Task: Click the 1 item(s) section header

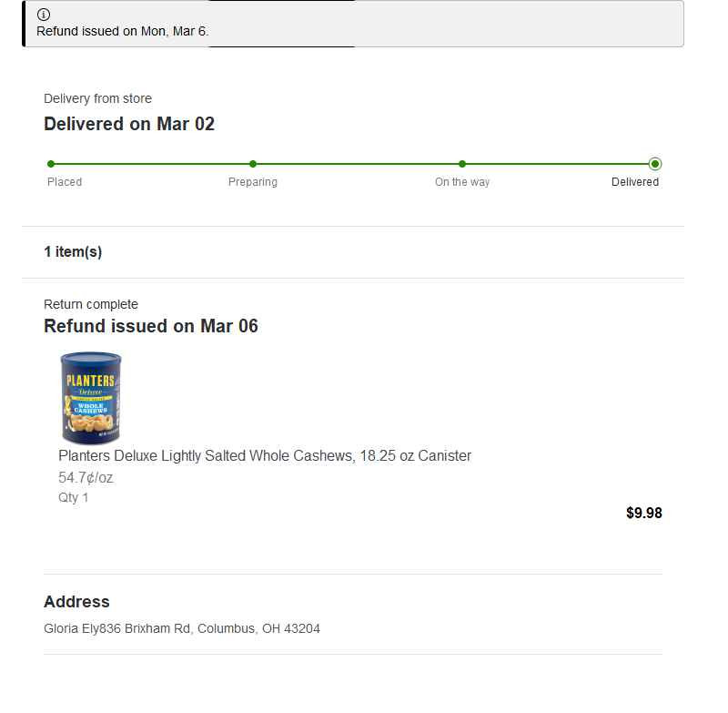Action: tap(73, 251)
